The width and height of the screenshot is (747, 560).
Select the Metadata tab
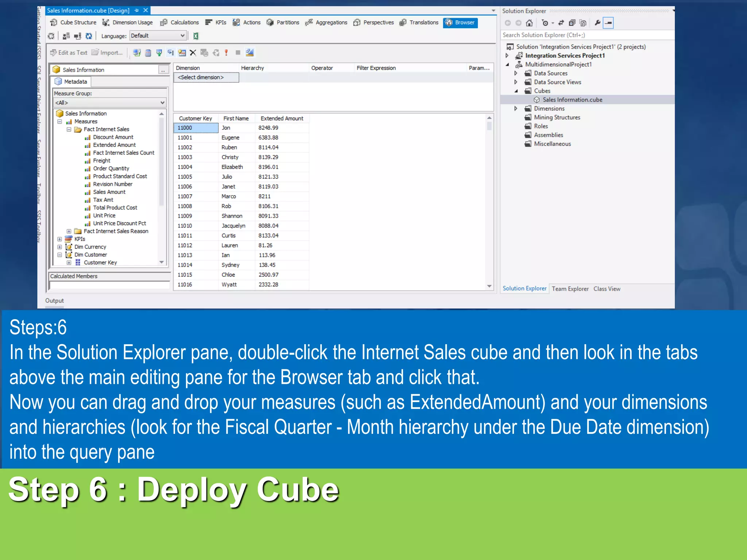71,82
